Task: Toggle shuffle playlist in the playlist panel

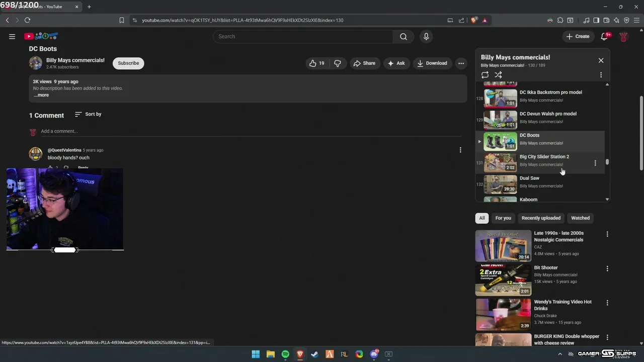Action: coord(498,75)
